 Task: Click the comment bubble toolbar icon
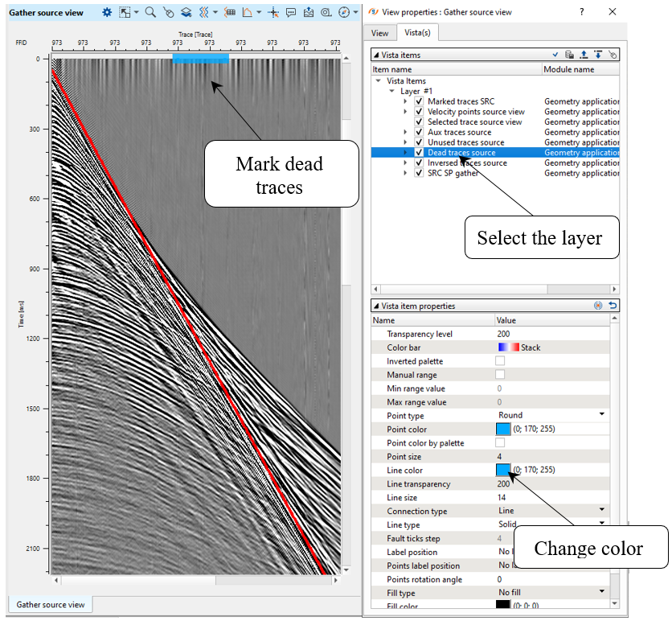291,13
